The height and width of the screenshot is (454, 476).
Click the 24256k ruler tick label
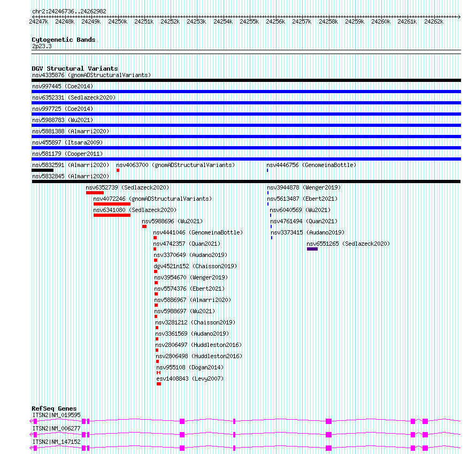pos(275,21)
